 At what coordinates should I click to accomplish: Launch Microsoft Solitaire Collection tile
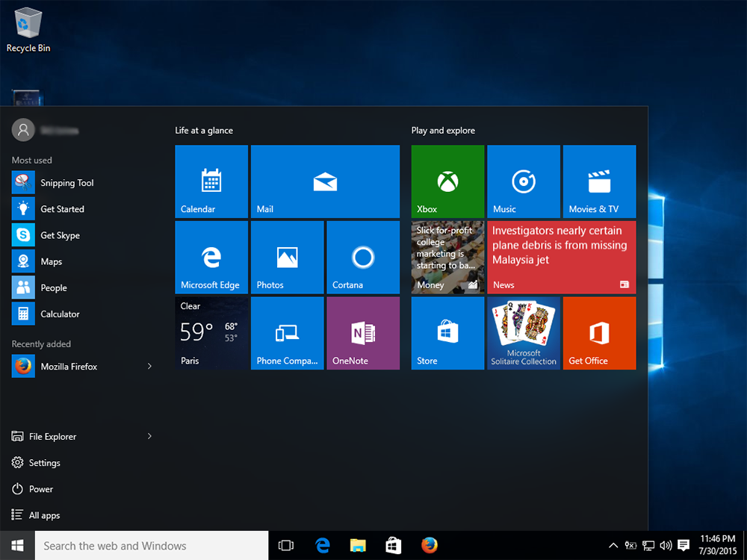tap(524, 333)
